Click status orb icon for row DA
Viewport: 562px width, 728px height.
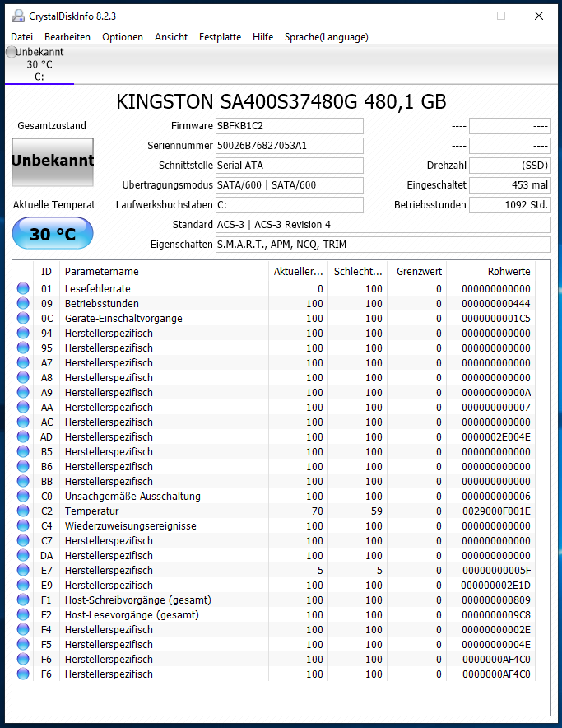pos(23,555)
